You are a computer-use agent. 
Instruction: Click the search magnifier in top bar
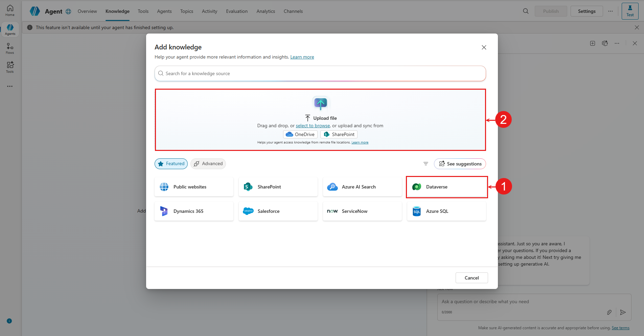click(526, 11)
